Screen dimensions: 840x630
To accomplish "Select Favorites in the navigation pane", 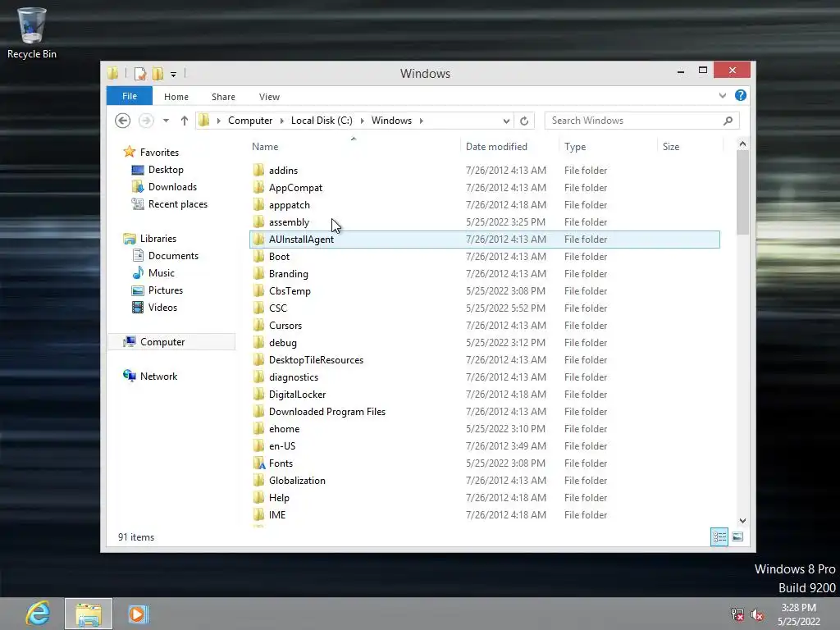I will click(159, 152).
